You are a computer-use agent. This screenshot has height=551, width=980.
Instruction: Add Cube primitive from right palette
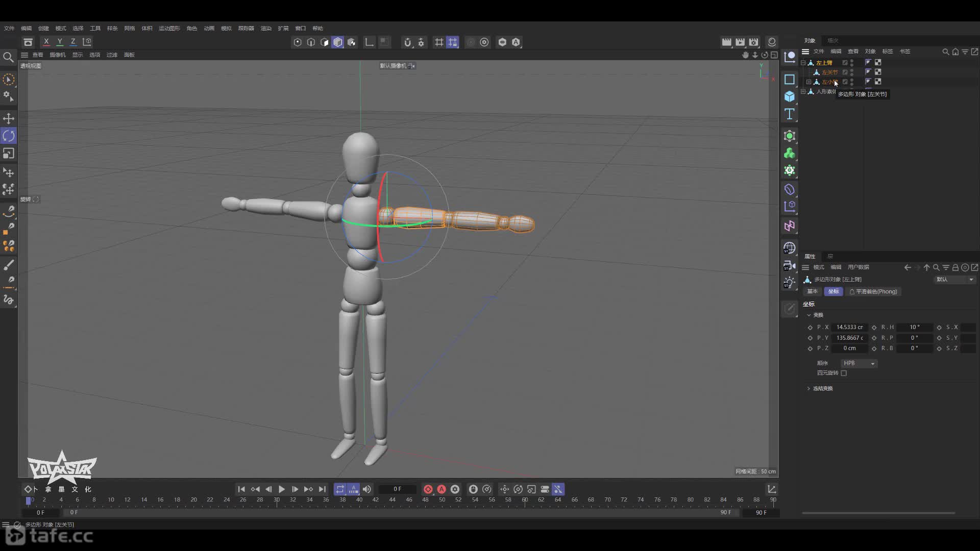(790, 96)
